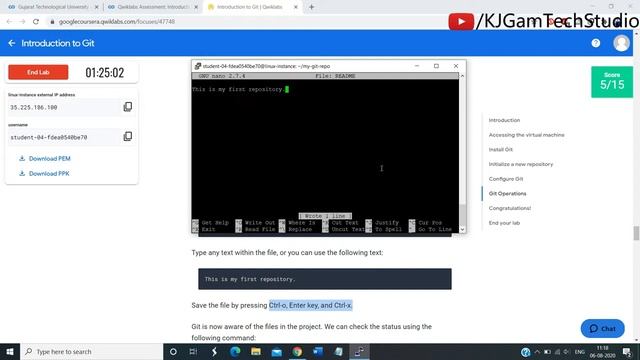Click the End Lab button
640x360 pixels.
point(38,72)
